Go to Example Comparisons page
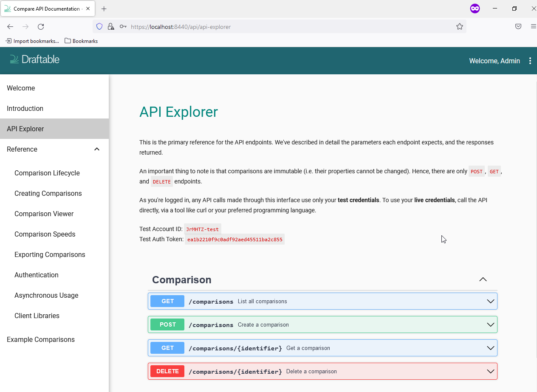The height and width of the screenshot is (392, 537). point(41,339)
